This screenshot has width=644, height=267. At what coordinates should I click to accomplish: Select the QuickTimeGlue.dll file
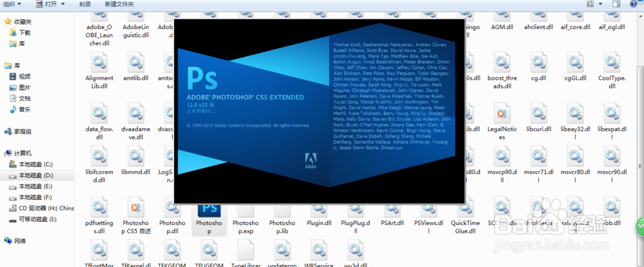pyautogui.click(x=466, y=219)
